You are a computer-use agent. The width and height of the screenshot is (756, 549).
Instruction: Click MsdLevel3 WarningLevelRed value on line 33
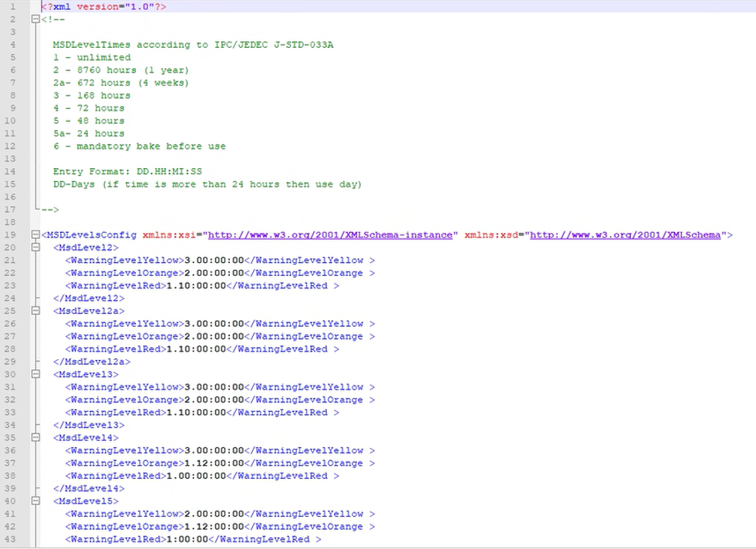[196, 413]
